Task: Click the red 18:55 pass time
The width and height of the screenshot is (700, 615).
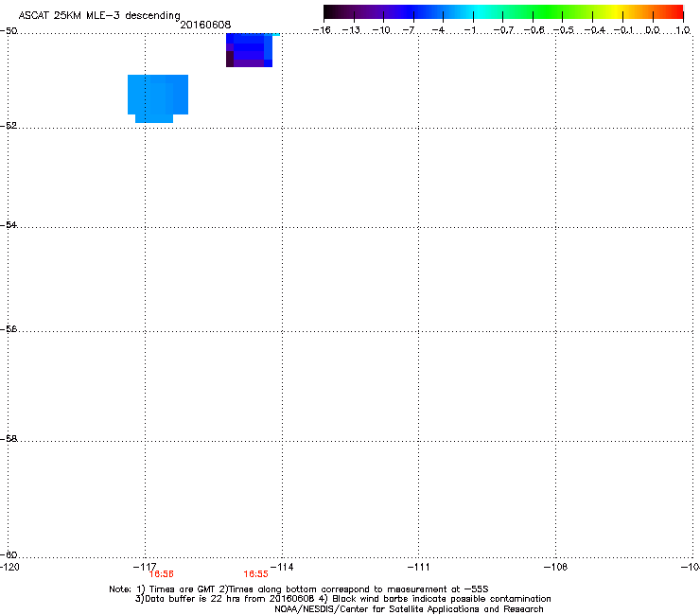Action: click(x=255, y=574)
